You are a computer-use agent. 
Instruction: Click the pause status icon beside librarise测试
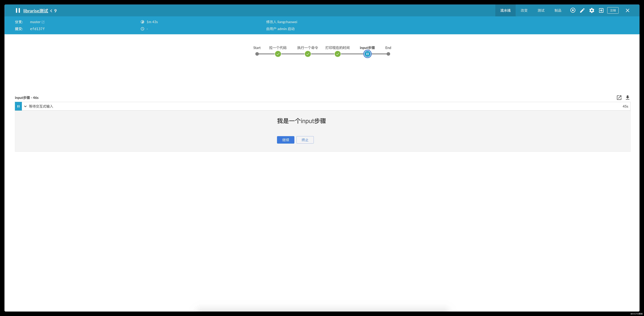point(18,10)
